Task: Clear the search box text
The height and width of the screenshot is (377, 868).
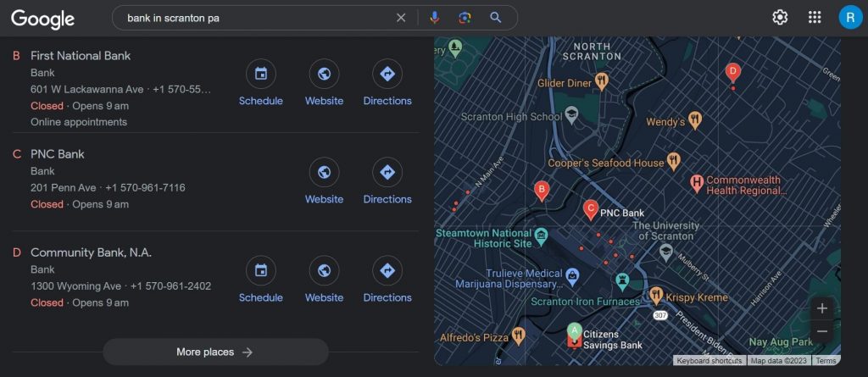Action: tap(401, 18)
